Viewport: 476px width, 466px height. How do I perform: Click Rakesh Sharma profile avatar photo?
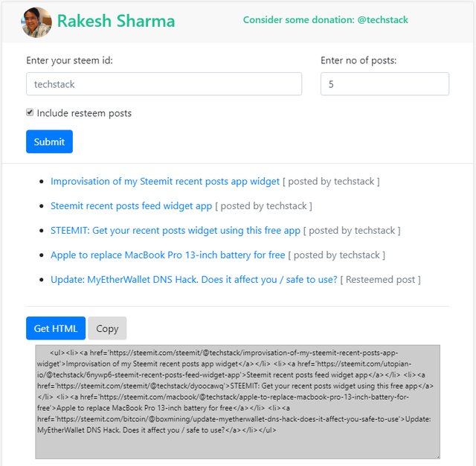[x=36, y=22]
